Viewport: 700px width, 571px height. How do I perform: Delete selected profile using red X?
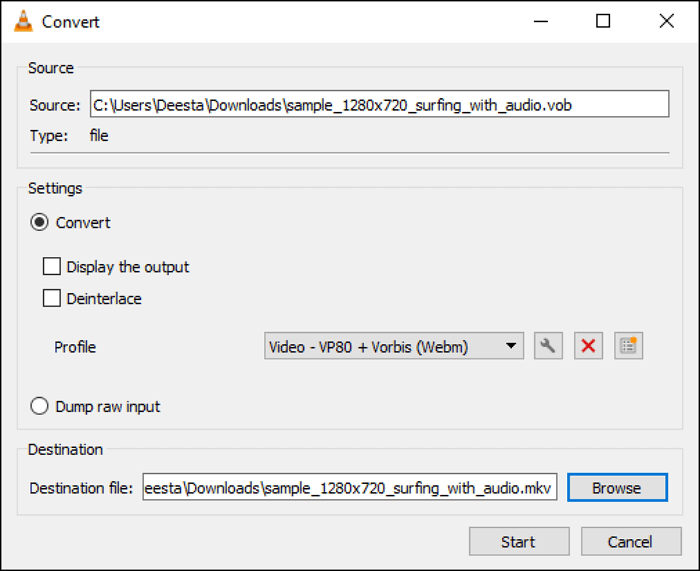pos(588,346)
